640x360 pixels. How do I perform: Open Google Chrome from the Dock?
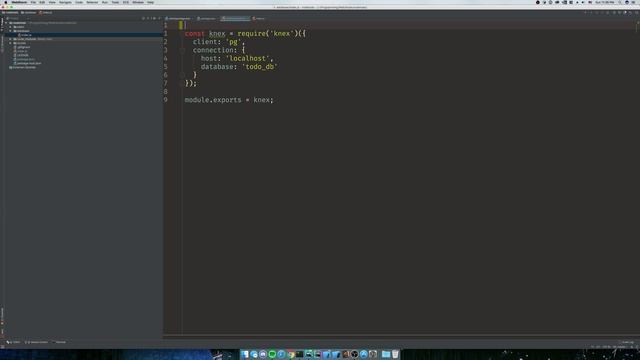[291, 354]
